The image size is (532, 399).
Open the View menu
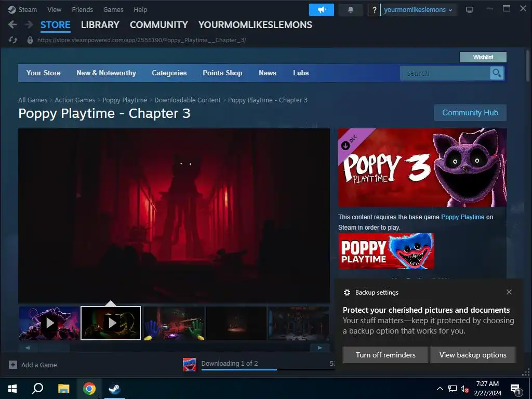pyautogui.click(x=54, y=9)
